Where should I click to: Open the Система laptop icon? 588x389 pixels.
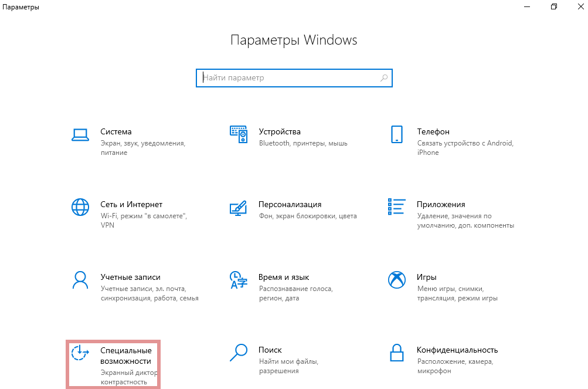[x=80, y=135]
